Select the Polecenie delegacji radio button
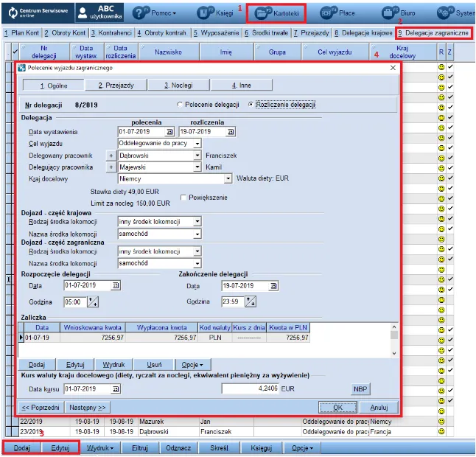 (181, 105)
